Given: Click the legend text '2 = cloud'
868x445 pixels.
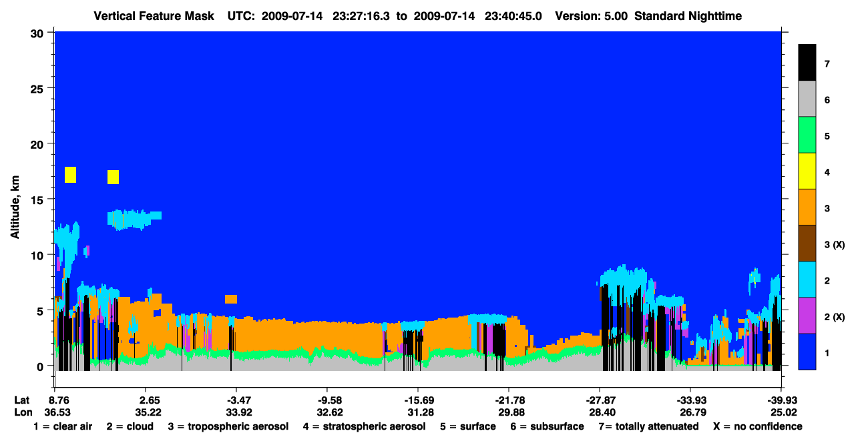Looking at the screenshot, I should pos(130,426).
